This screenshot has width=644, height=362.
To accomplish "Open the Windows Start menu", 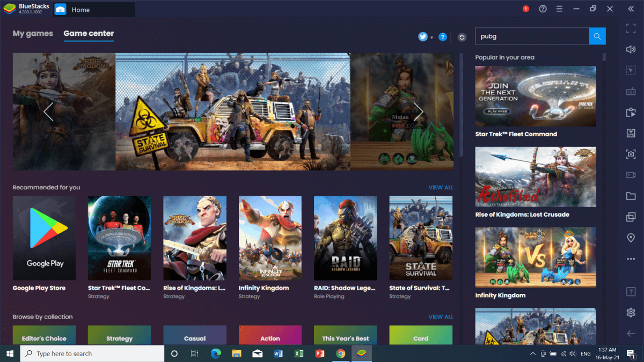I will coord(10,353).
